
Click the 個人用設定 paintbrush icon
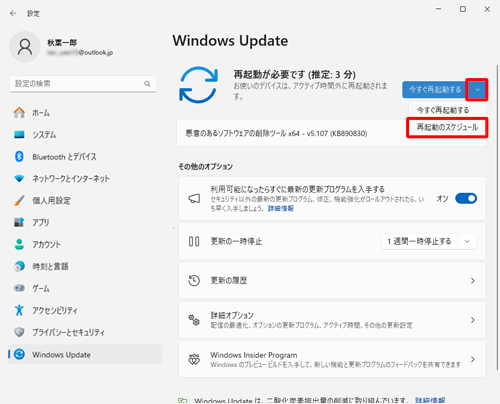click(19, 200)
